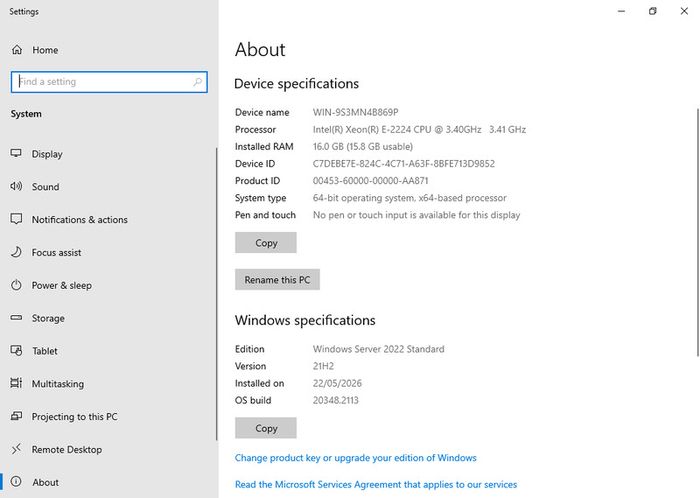Open Remote Desktop settings
This screenshot has height=498, width=700.
(x=108, y=449)
